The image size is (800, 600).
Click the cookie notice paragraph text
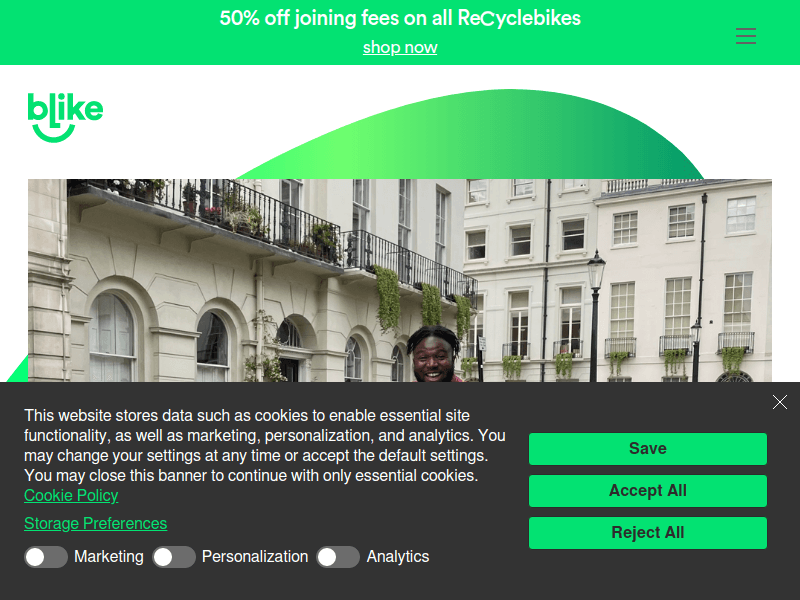pos(265,445)
